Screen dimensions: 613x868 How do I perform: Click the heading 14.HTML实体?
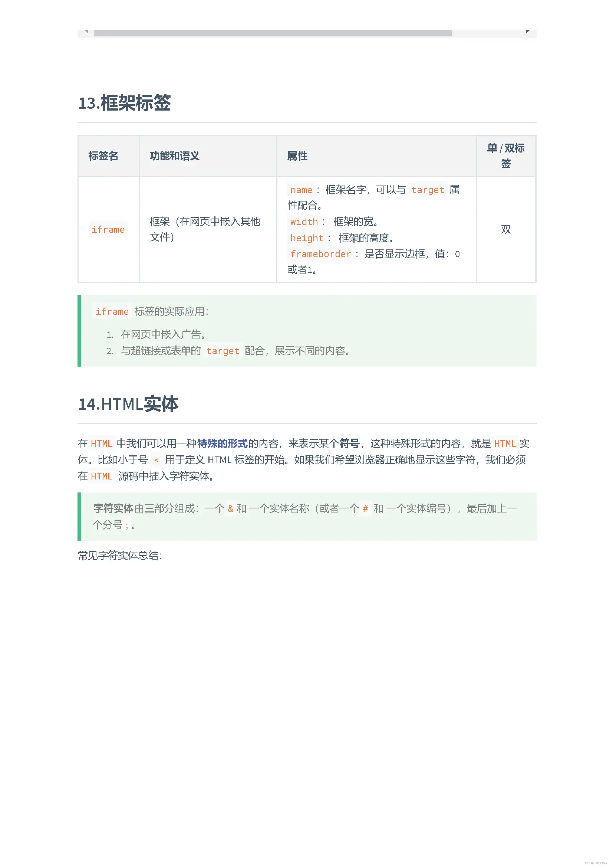click(128, 404)
